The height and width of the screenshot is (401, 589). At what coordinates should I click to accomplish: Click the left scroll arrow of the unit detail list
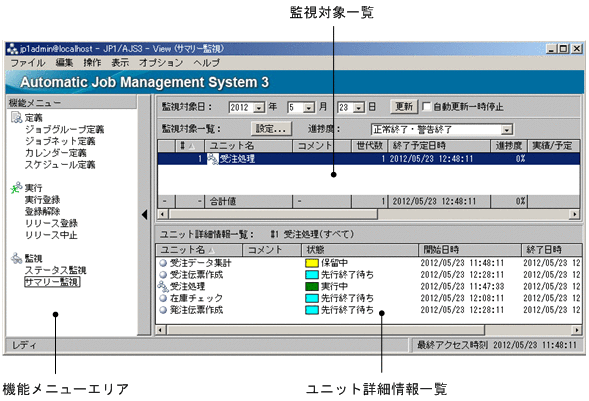161,330
